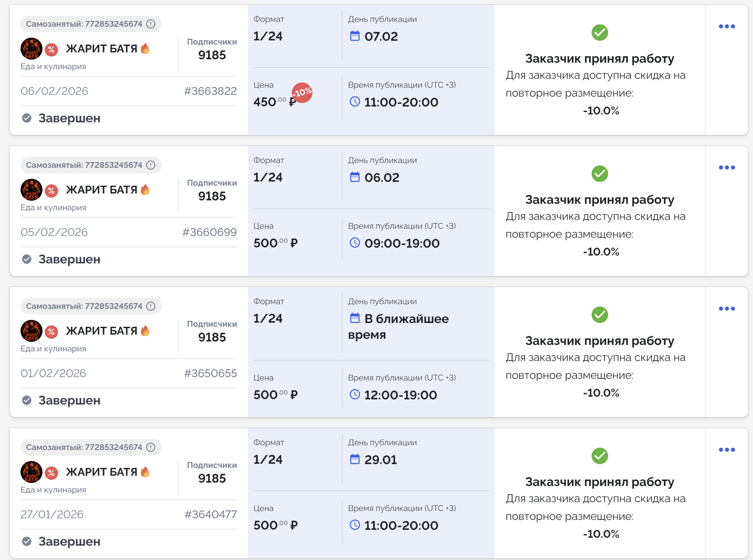Open ЖАРИТ БАТЯ channel name in order #3660699

pyautogui.click(x=101, y=190)
